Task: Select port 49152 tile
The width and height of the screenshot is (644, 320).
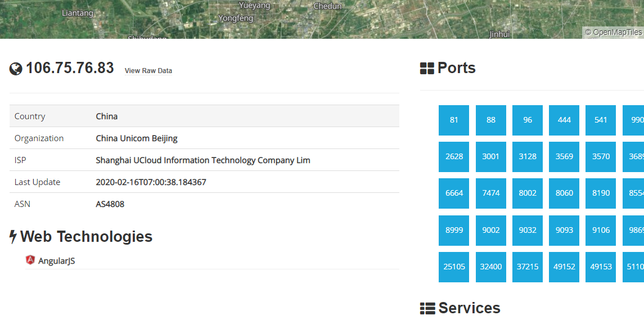Action: (x=564, y=267)
